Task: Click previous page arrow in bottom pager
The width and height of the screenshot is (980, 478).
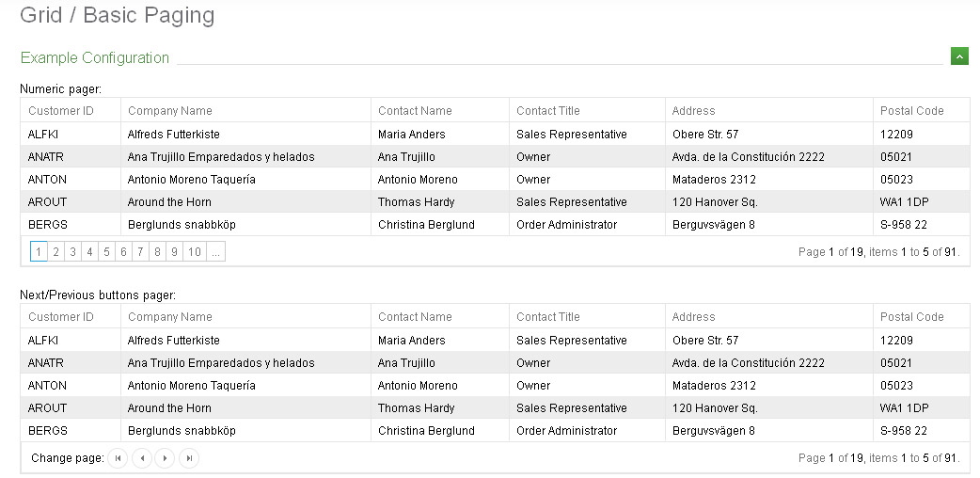Action: pyautogui.click(x=142, y=458)
